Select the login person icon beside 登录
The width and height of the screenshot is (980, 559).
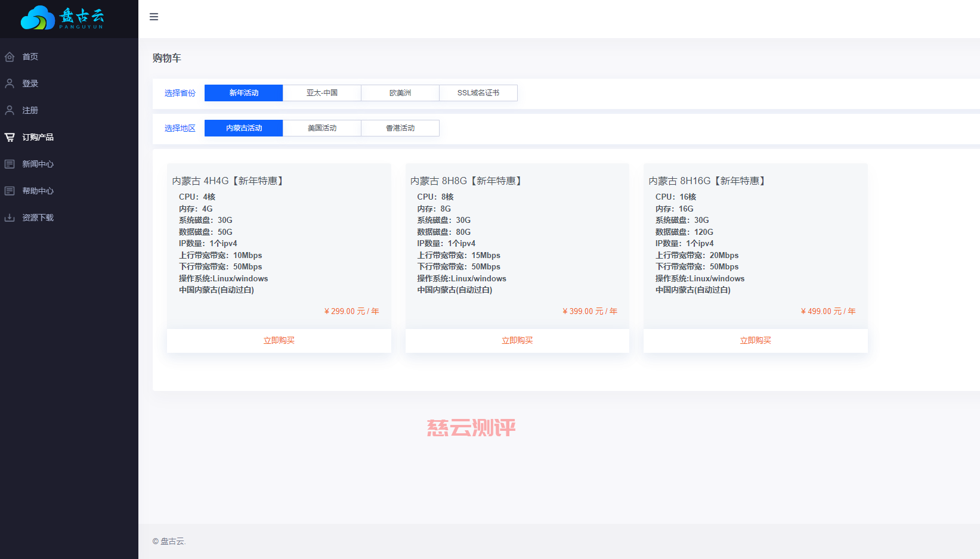coord(10,83)
